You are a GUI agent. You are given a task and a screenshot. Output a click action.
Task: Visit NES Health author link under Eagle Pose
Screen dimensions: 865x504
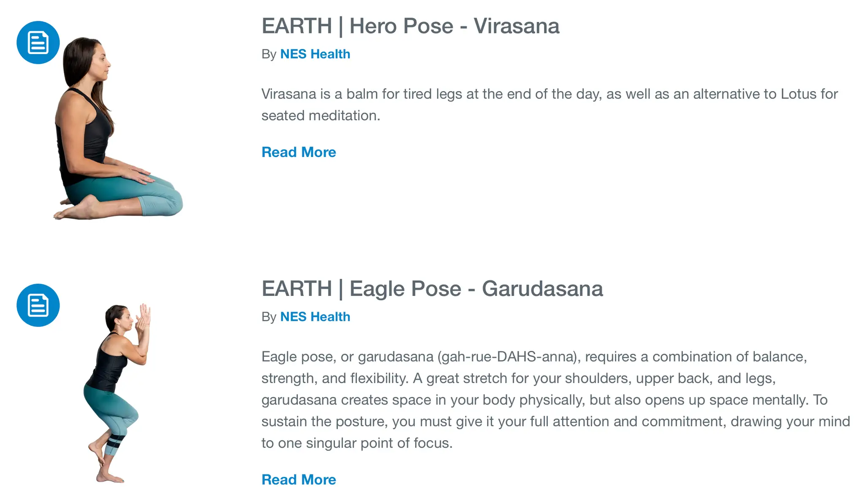(315, 317)
